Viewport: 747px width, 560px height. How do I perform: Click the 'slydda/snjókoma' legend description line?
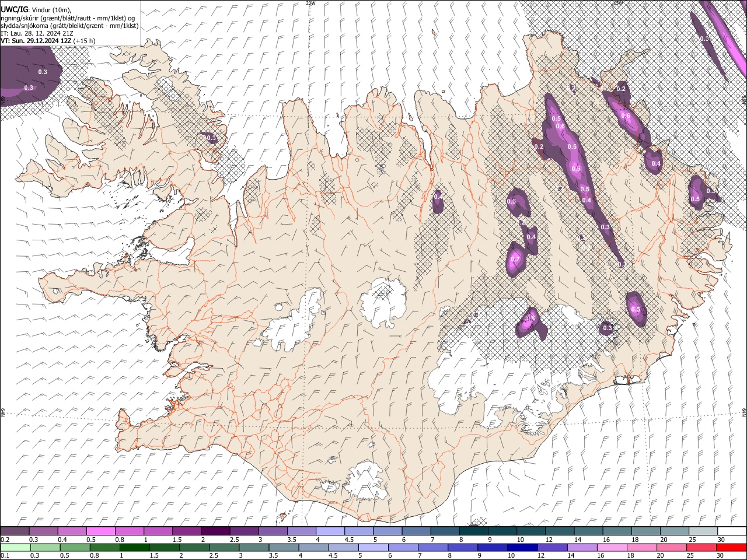69,26
